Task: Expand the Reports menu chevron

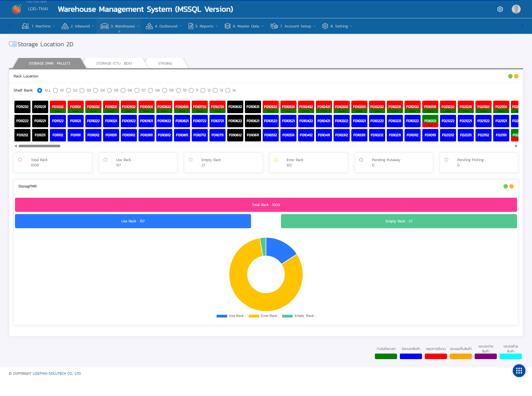Action: (217, 26)
